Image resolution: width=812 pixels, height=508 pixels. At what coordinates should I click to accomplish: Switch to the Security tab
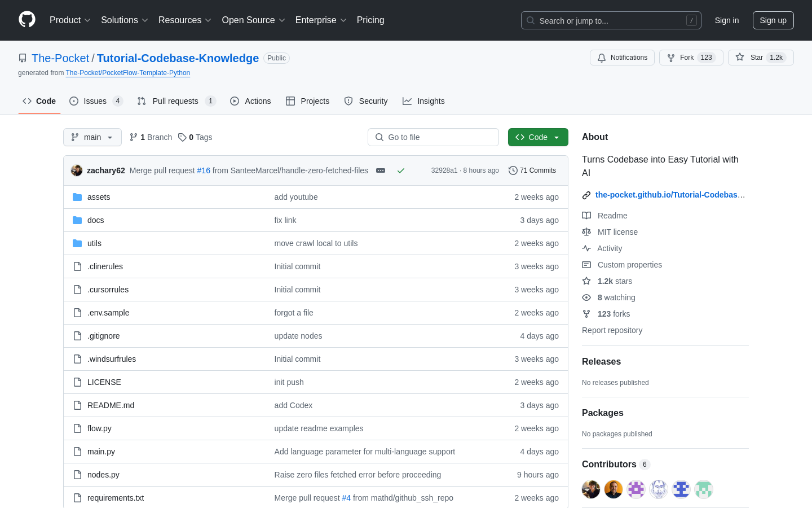click(x=366, y=101)
